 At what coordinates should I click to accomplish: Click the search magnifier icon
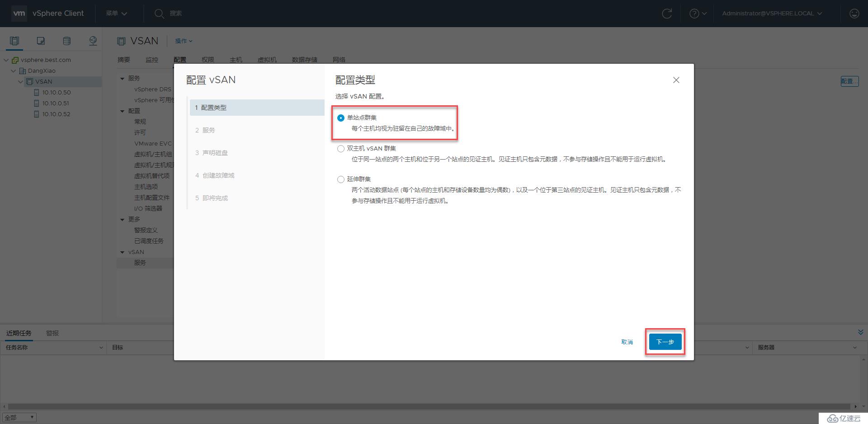[159, 14]
